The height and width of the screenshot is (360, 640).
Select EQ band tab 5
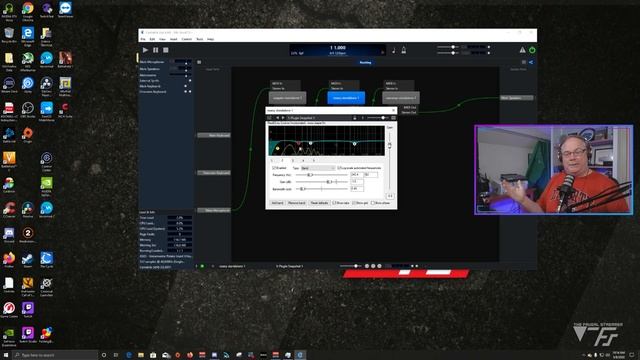(x=313, y=160)
